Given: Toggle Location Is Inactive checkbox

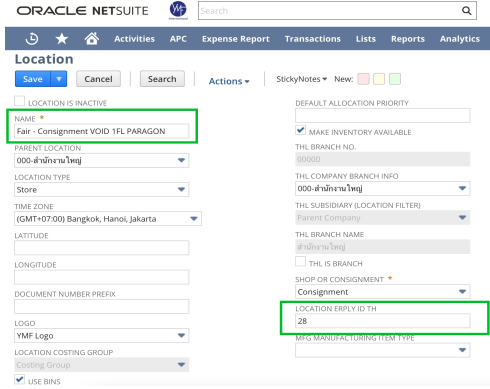Looking at the screenshot, I should pos(19,101).
